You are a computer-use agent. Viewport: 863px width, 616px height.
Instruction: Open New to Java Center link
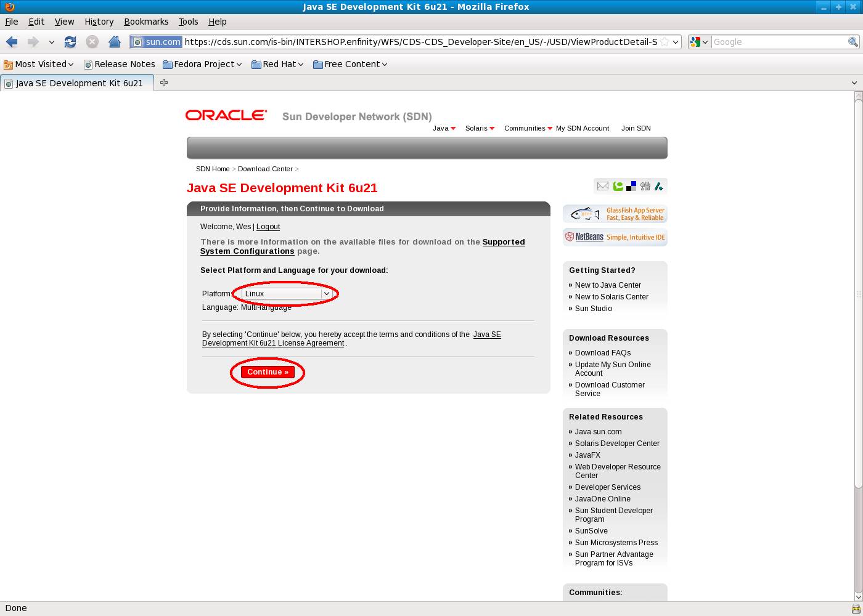(x=608, y=285)
